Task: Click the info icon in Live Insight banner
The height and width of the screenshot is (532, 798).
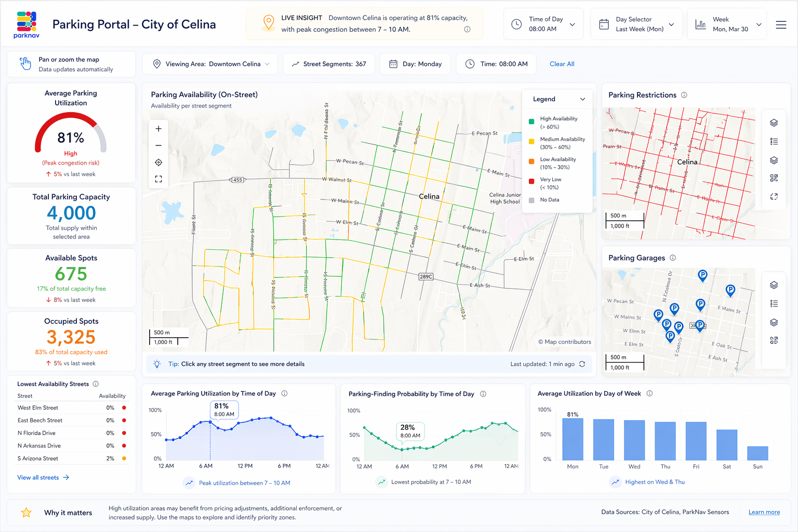Action: [x=467, y=30]
